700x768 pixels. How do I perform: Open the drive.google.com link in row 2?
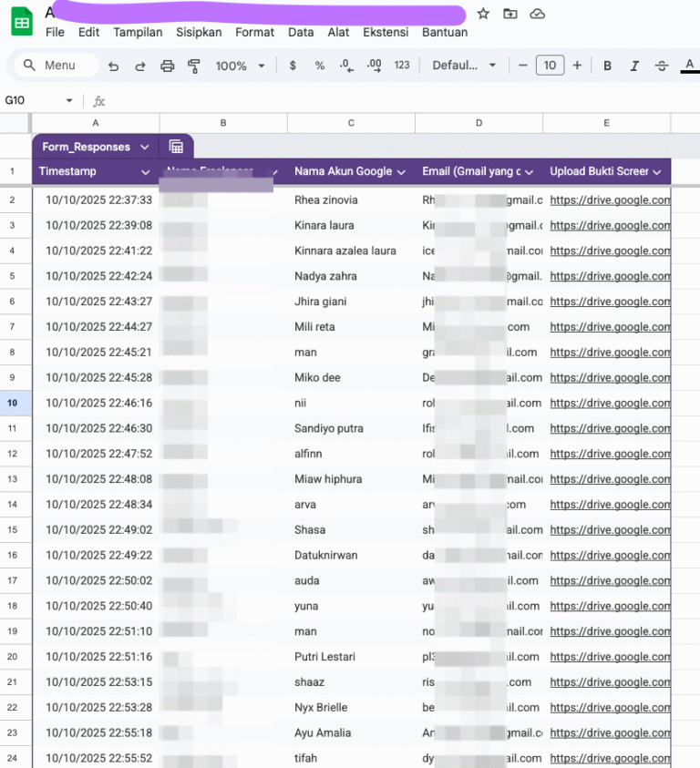pos(610,200)
